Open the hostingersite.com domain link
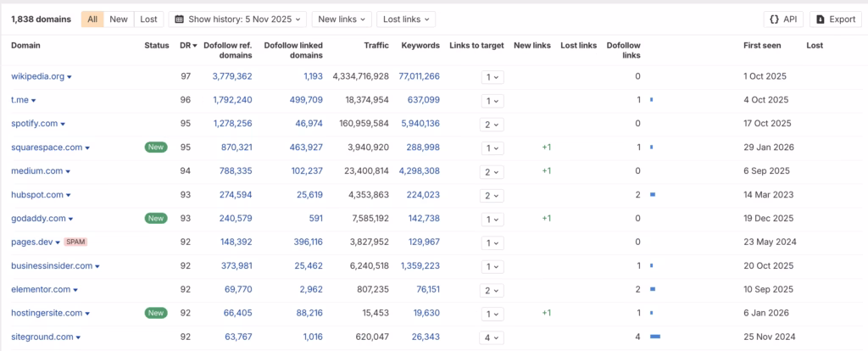The height and width of the screenshot is (351, 868). tap(47, 313)
